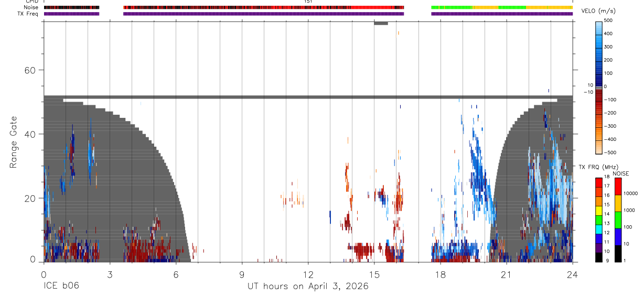The width and height of the screenshot is (644, 297).
Task: Click the blue segment of the NOISE colorbar
Action: pyautogui.click(x=618, y=237)
